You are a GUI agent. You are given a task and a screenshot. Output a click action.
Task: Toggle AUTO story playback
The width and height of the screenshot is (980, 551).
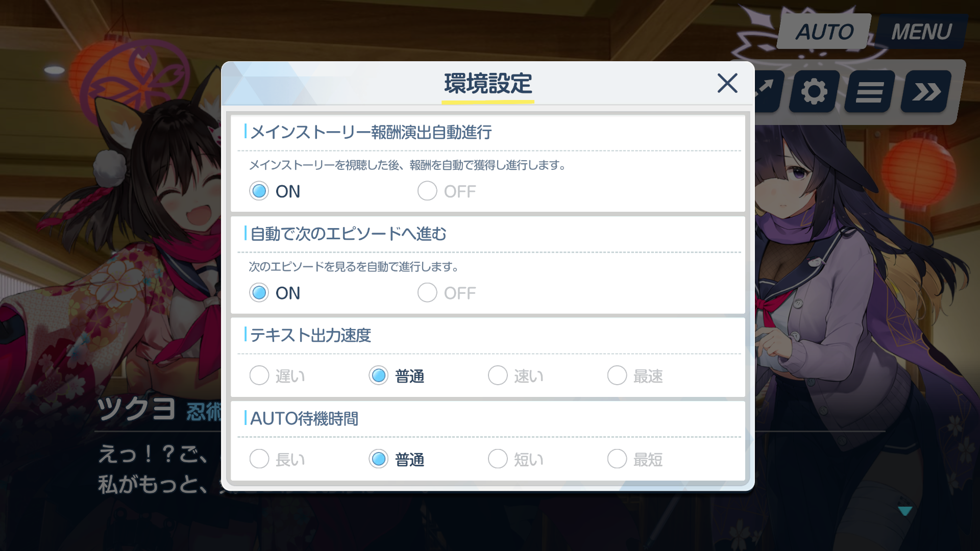pos(824,32)
